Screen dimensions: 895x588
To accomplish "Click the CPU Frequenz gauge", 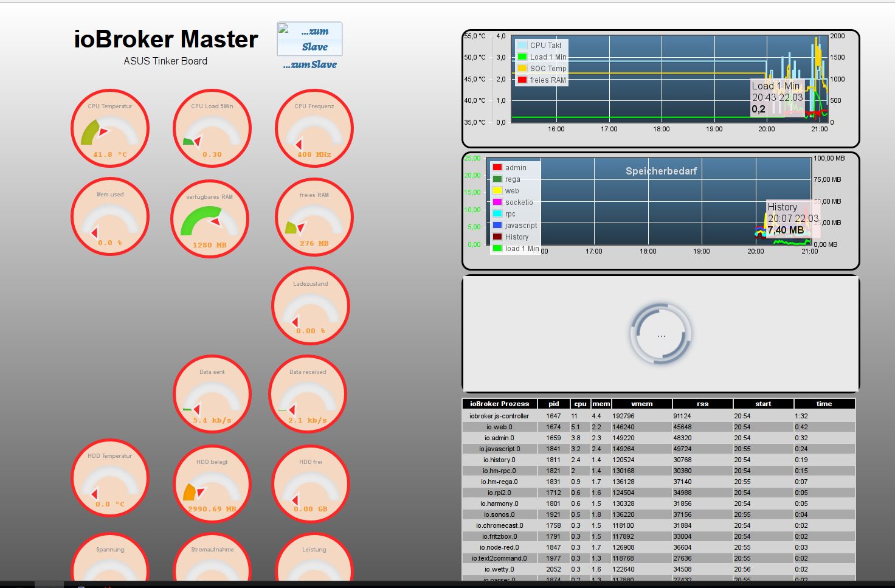I will [x=314, y=128].
